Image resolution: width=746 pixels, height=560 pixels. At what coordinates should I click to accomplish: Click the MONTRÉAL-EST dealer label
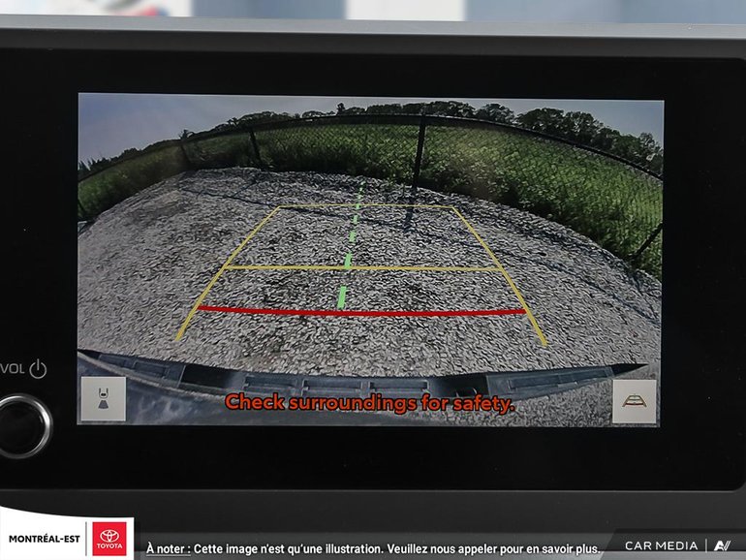coord(44,539)
